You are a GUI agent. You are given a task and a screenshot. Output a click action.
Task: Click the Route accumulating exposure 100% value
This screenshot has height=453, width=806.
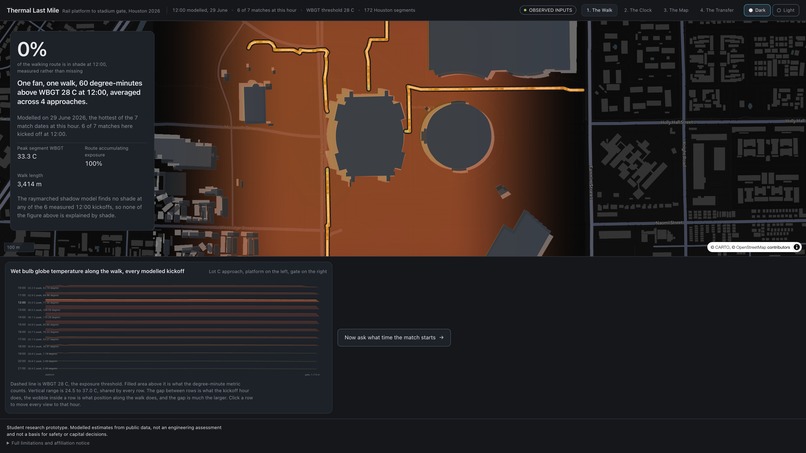tap(94, 164)
